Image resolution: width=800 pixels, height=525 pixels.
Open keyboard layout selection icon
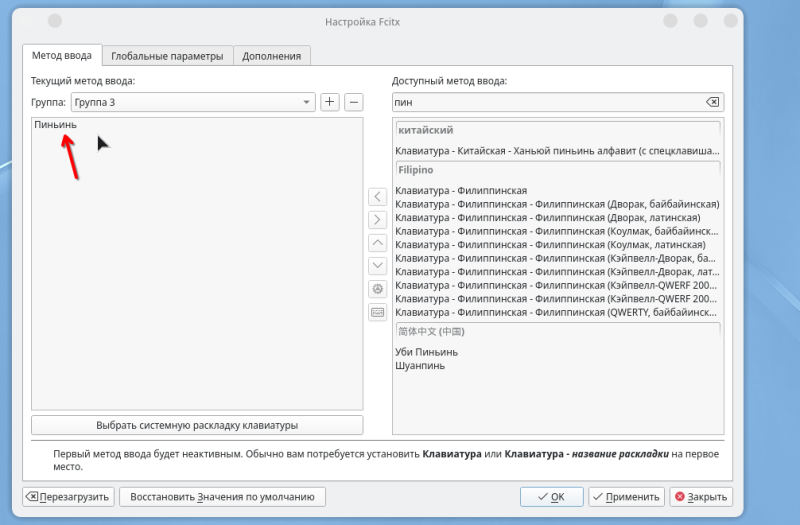tap(377, 312)
